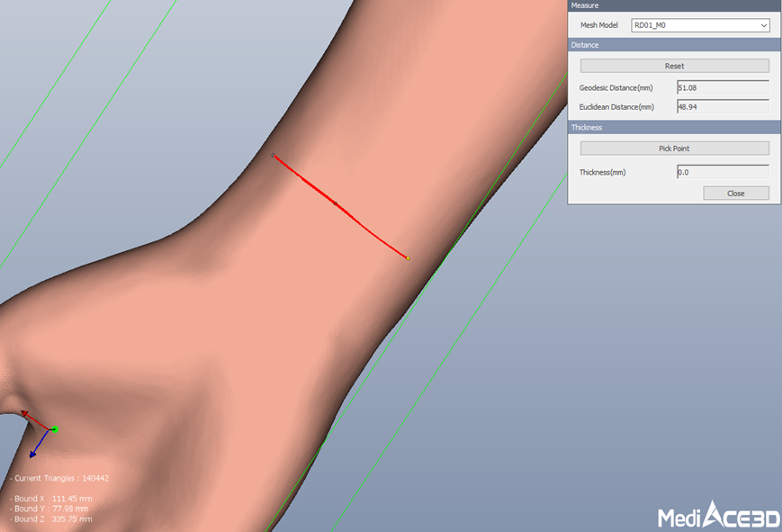
Task: Click the Thickness(mm) value field
Action: [723, 172]
